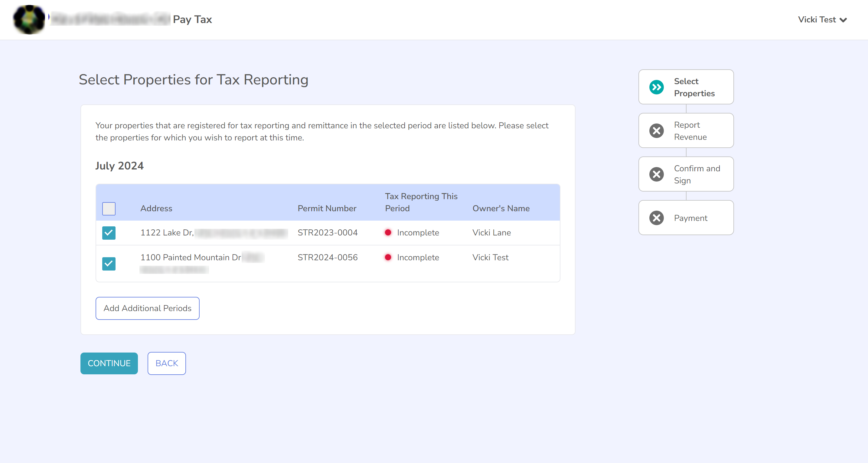The image size is (868, 463).
Task: Uncheck the 1122 Lake Dr property checkbox
Action: (109, 233)
